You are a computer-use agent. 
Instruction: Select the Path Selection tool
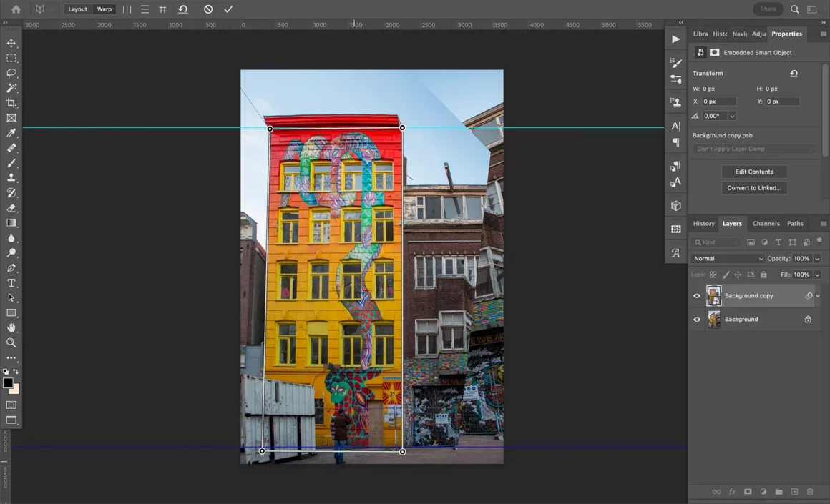[11, 297]
